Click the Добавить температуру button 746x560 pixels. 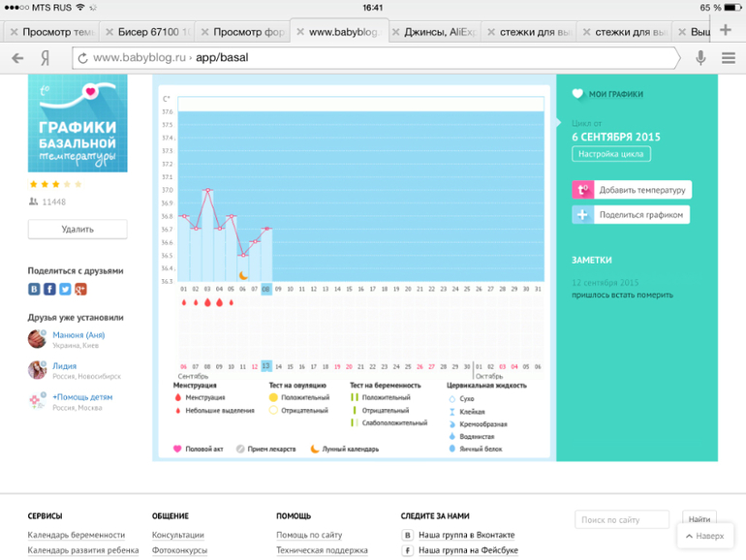(632, 190)
